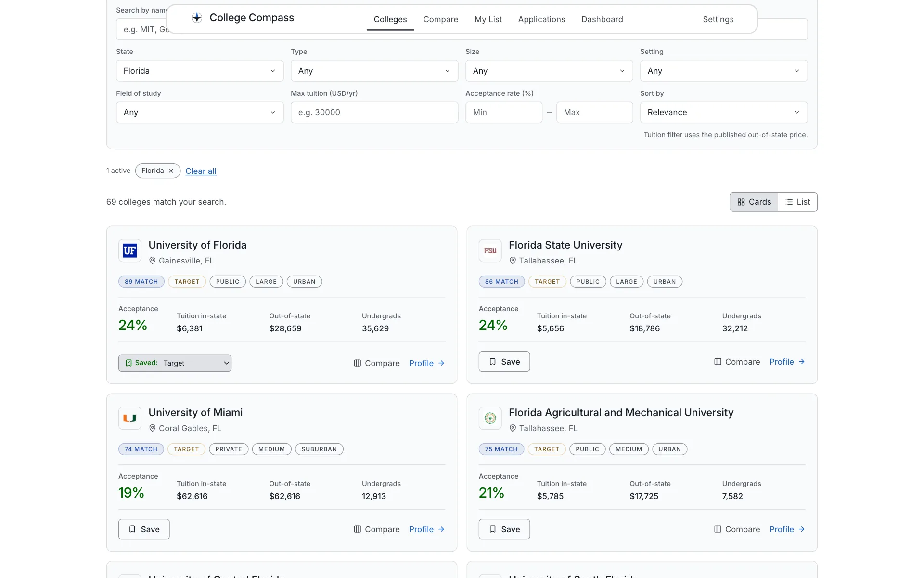Open the Field of study dropdown
Screen dimensions: 924x578
[x=200, y=112]
